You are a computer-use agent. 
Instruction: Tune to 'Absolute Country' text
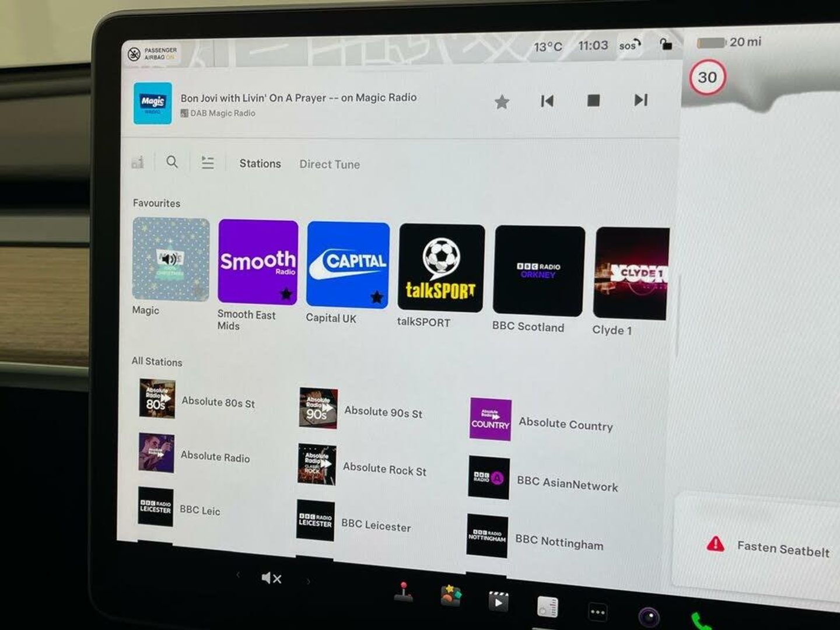[566, 424]
